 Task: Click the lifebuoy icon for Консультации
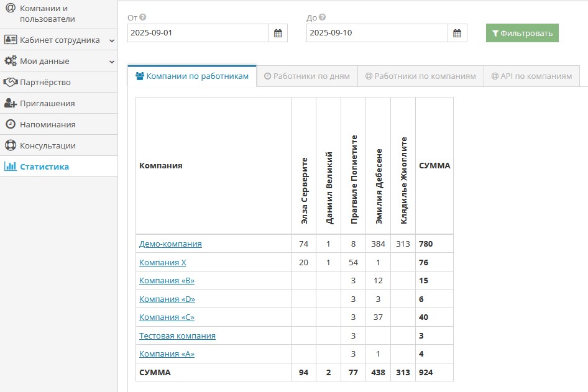[10, 145]
